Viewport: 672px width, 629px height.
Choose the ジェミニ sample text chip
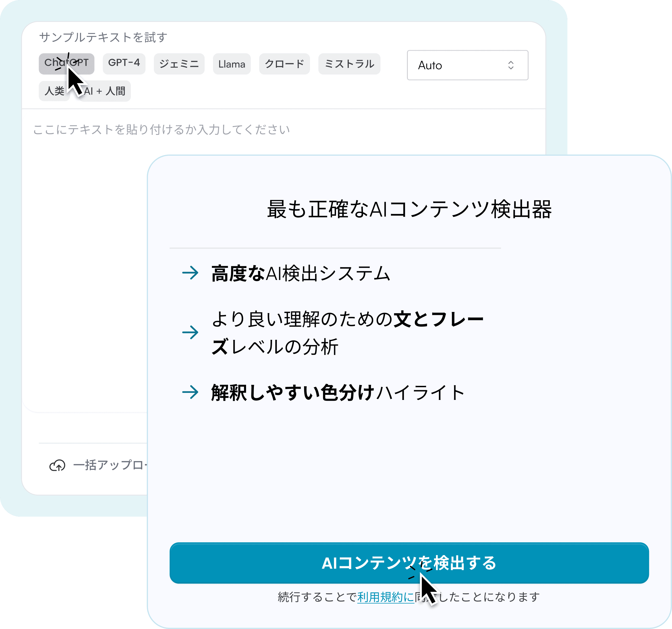click(x=179, y=64)
